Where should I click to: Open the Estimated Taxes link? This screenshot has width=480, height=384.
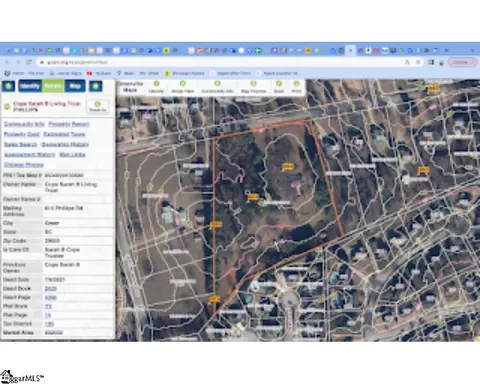pyautogui.click(x=64, y=134)
